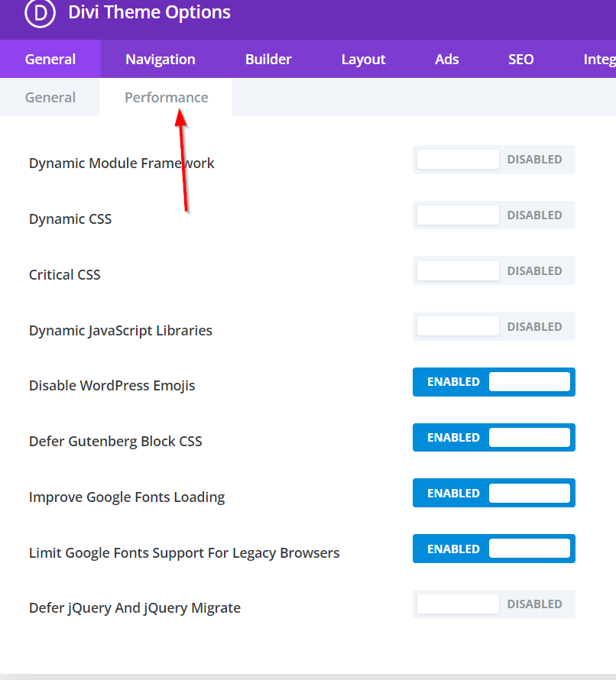Toggle Dynamic JavaScript Libraries on
616x680 pixels.
pos(494,327)
